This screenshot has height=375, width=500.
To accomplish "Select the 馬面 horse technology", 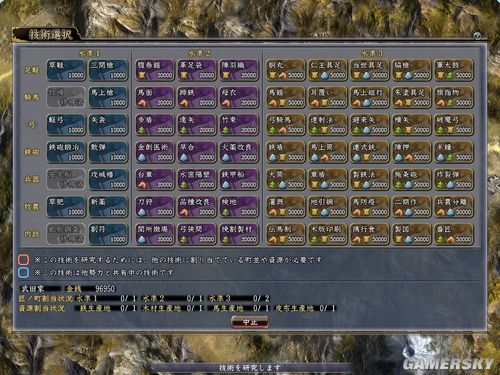I will [155, 97].
